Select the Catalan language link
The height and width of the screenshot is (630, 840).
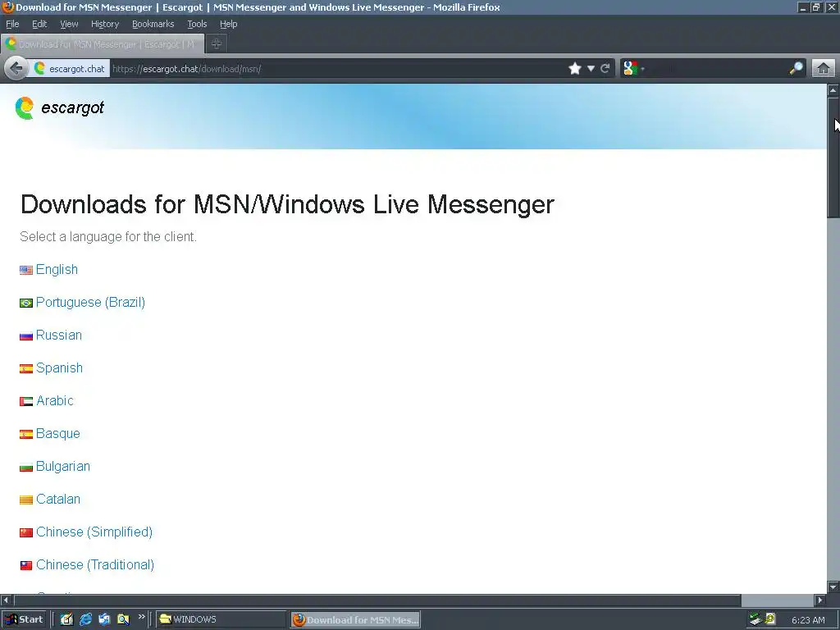pyautogui.click(x=58, y=500)
